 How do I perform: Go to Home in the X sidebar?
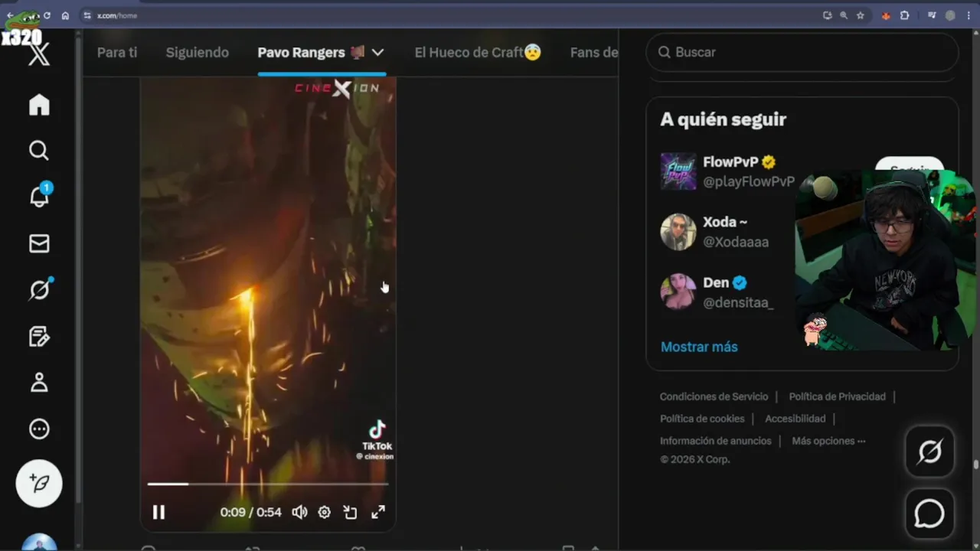click(x=39, y=105)
